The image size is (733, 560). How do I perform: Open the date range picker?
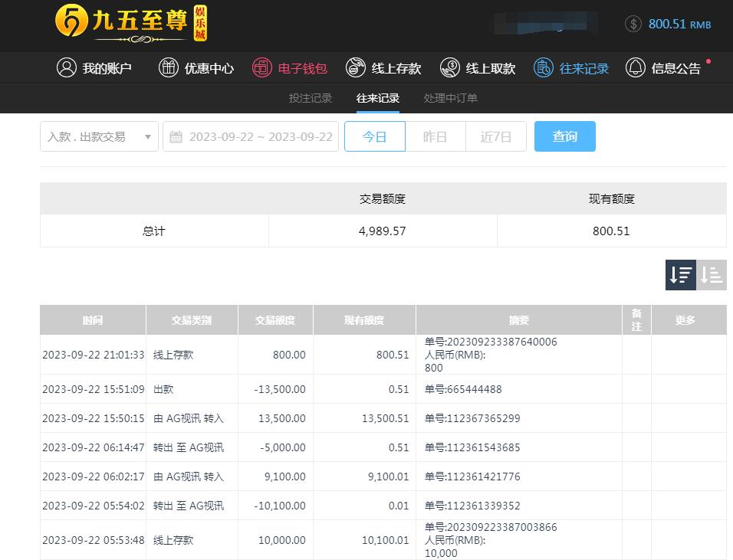coord(260,136)
